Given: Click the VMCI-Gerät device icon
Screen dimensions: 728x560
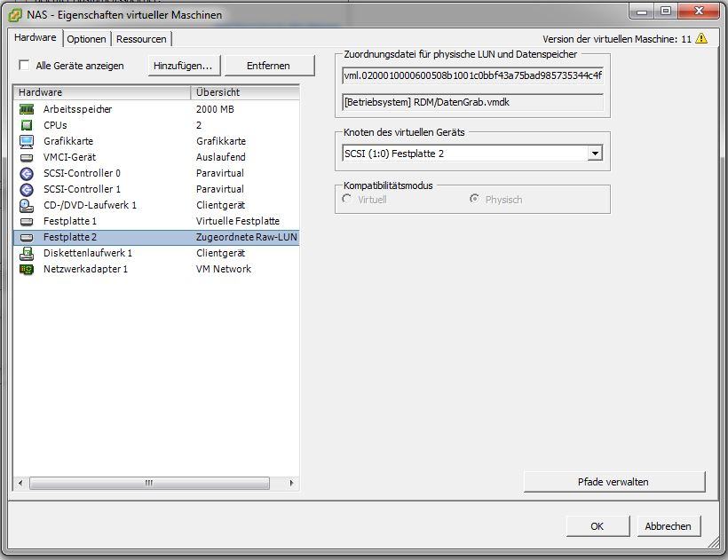Looking at the screenshot, I should [27, 158].
